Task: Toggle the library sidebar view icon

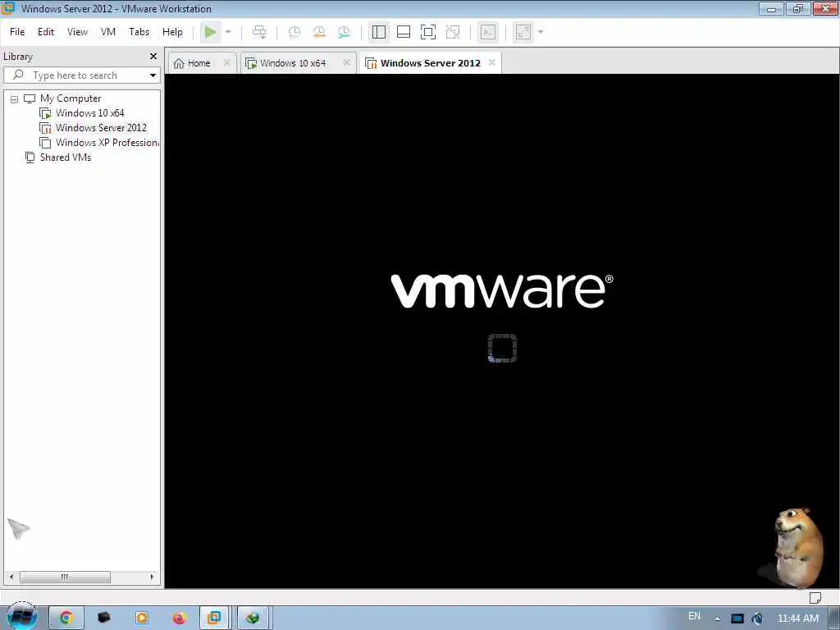Action: (379, 32)
